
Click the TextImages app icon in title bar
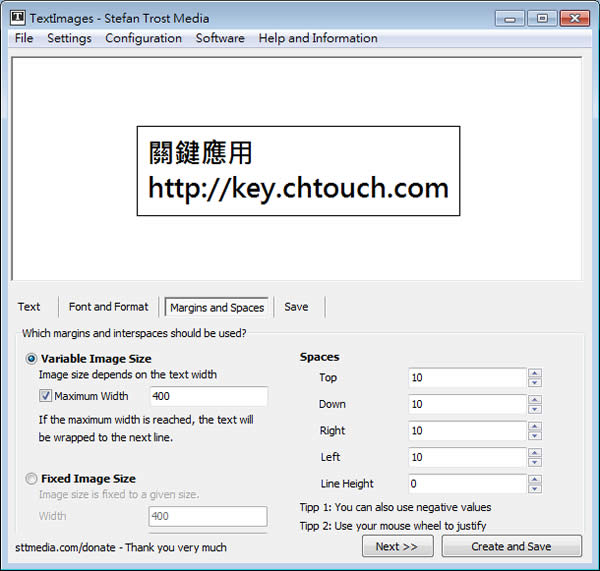point(18,18)
